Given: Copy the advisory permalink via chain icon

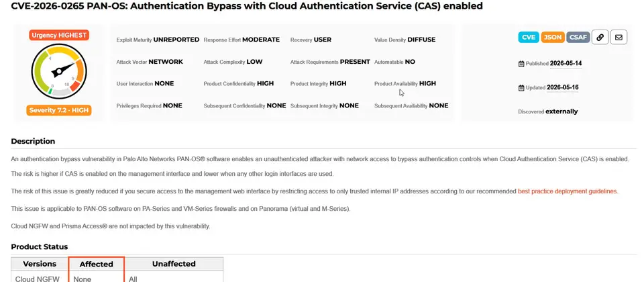Looking at the screenshot, I should point(600,37).
